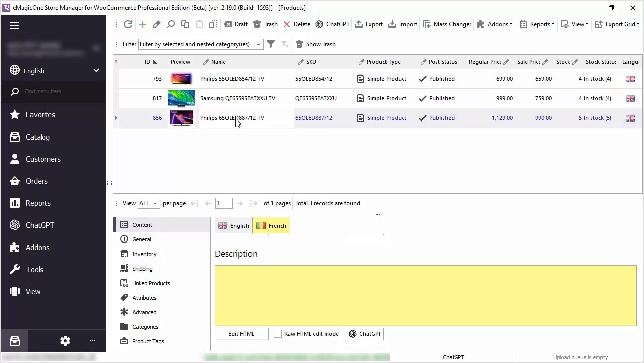
Task: Click the refresh icon in the toolbar
Action: point(128,24)
